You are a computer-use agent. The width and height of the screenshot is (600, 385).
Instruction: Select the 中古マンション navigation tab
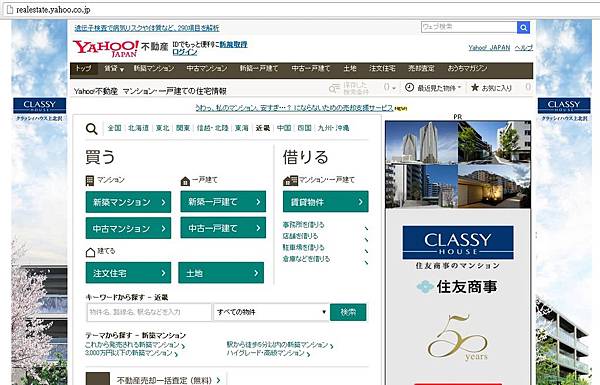click(x=207, y=69)
